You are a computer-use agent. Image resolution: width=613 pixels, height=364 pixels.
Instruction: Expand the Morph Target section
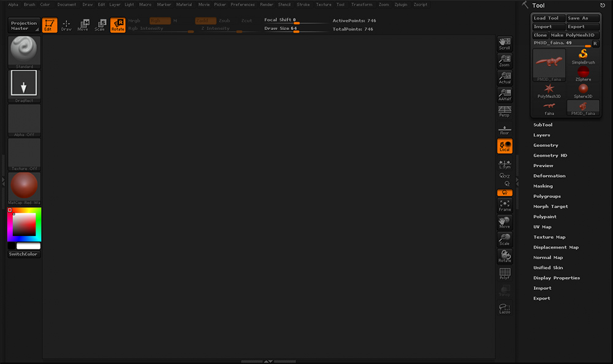[550, 207]
